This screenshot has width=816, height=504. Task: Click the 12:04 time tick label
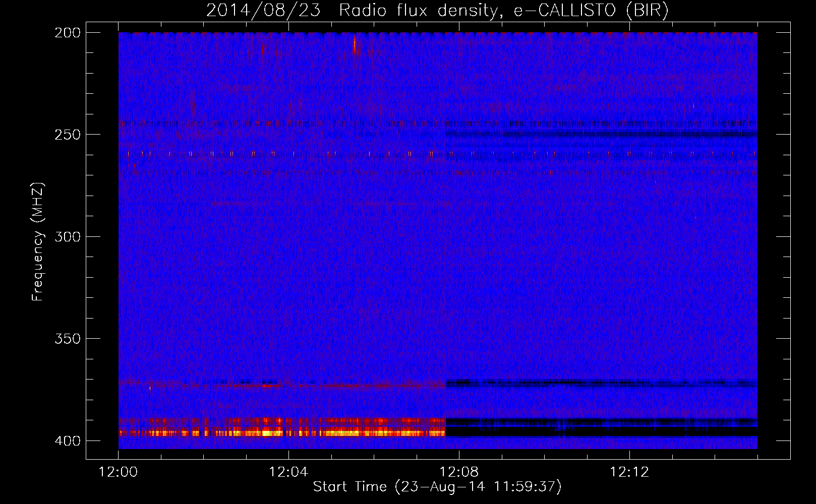(288, 472)
